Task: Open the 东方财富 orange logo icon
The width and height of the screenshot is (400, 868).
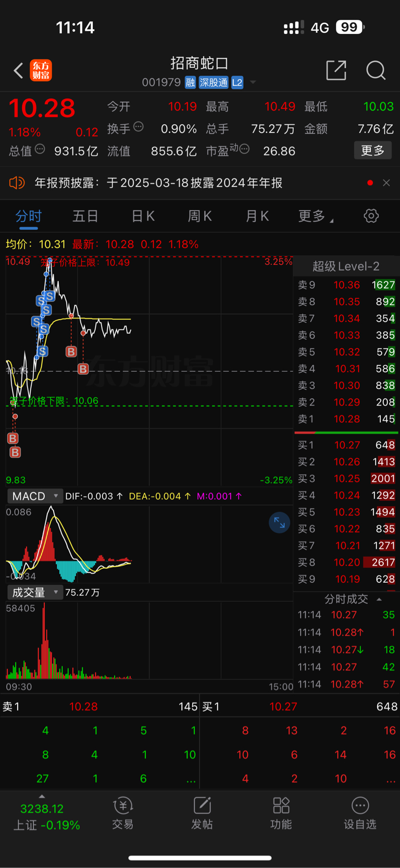Action: [x=41, y=70]
